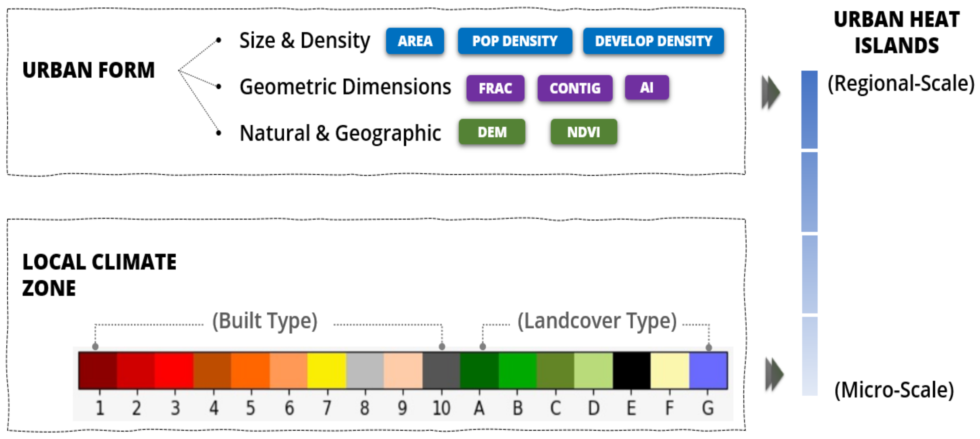Click the upper double-arrow beside Urban Form
The width and height of the screenshot is (980, 439).
tap(771, 92)
